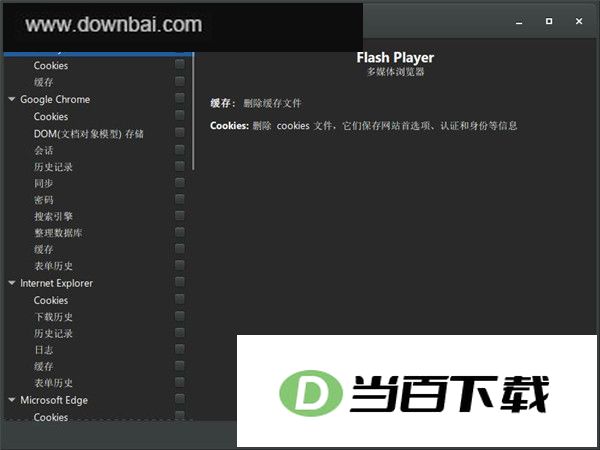
Task: Tick the Internet Explorer group checkbox
Action: pos(179,282)
